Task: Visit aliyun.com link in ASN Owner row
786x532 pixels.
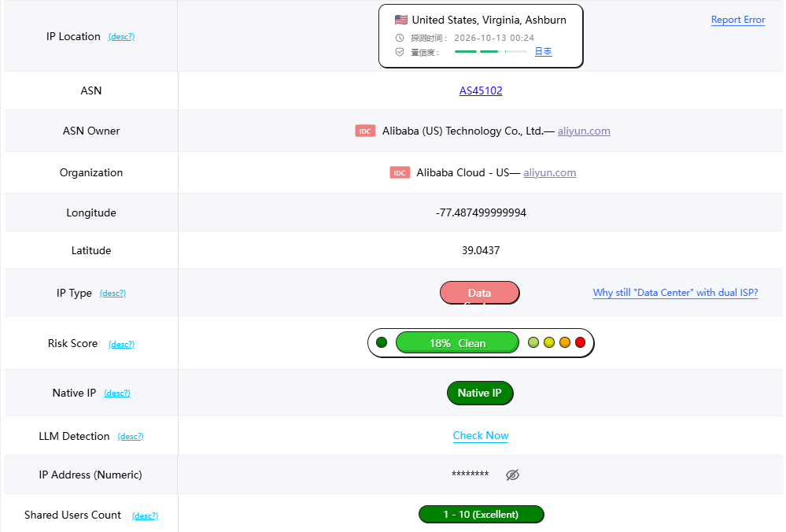Action: click(584, 131)
